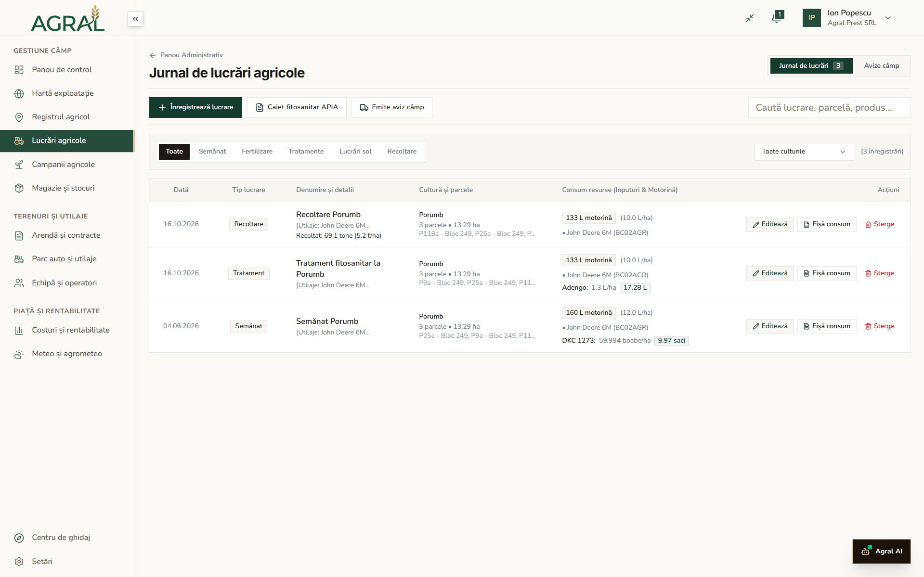Focus the Caută lucrare search field
Screen dimensions: 924x577
point(829,107)
